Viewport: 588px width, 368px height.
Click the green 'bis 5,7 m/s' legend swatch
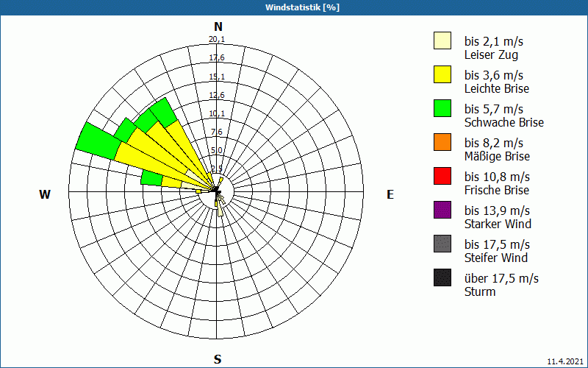[x=442, y=108]
